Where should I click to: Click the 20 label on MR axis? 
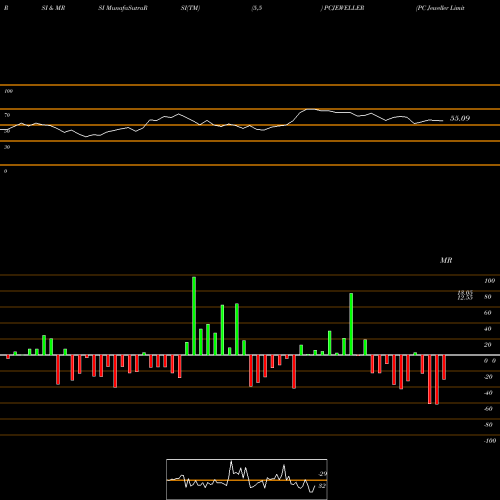488,345
